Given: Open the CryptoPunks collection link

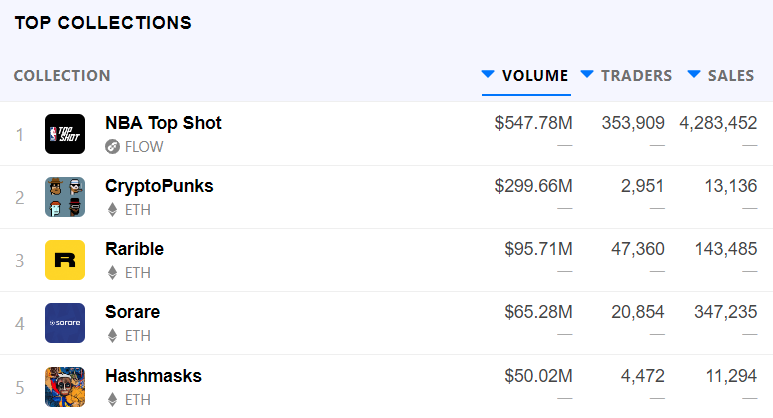Looking at the screenshot, I should pyautogui.click(x=159, y=186).
